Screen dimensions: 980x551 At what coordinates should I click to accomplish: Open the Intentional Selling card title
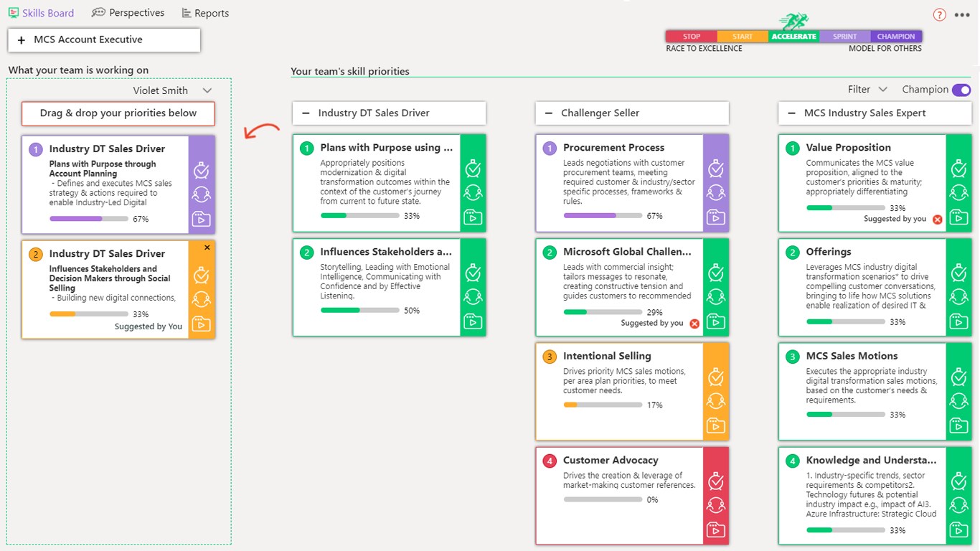(607, 357)
